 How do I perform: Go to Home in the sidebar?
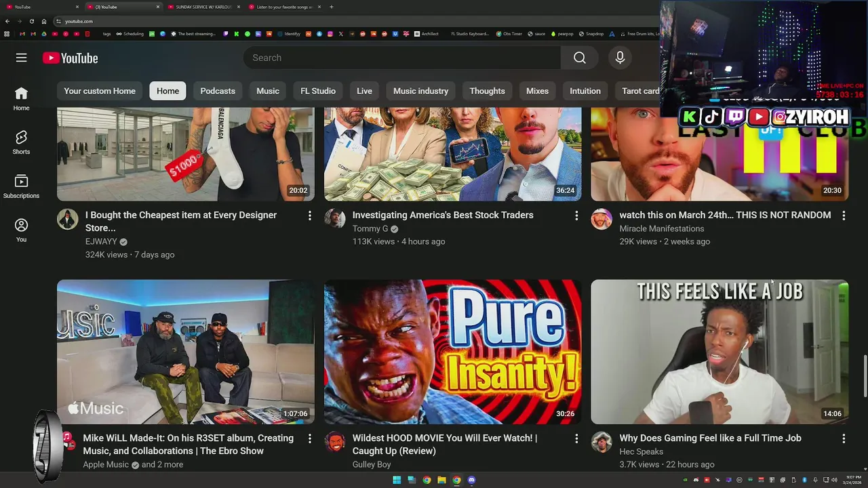pos(22,99)
